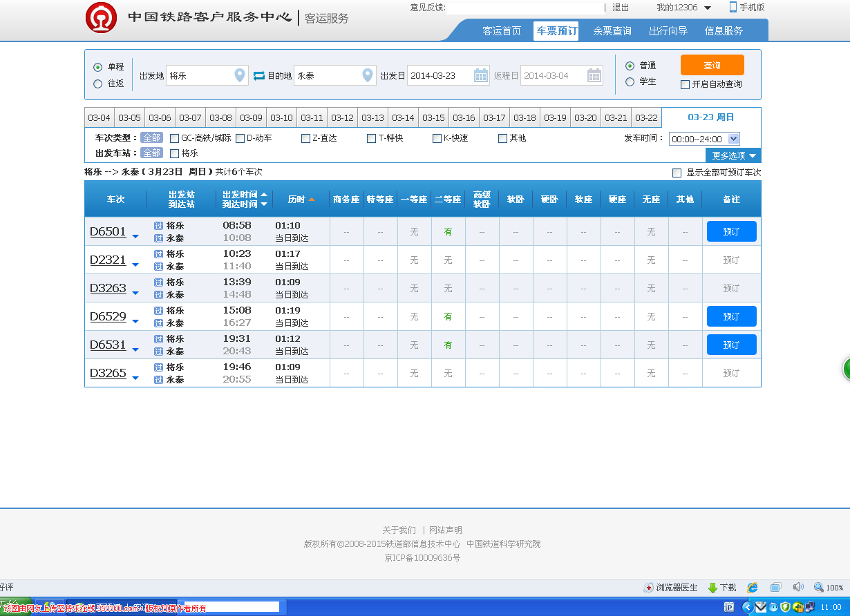Viewport: 850px width, 616px height.
Task: Book train D6501 with 预订 button
Action: point(731,231)
